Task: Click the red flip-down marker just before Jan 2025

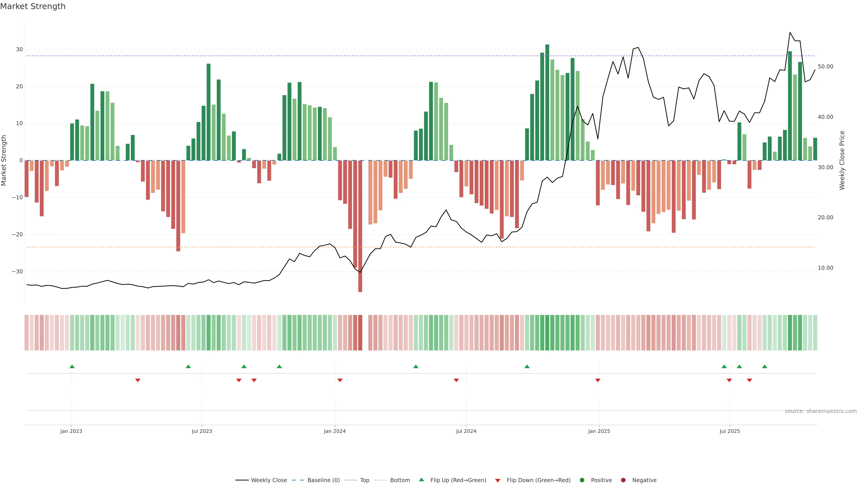Action: click(x=598, y=380)
